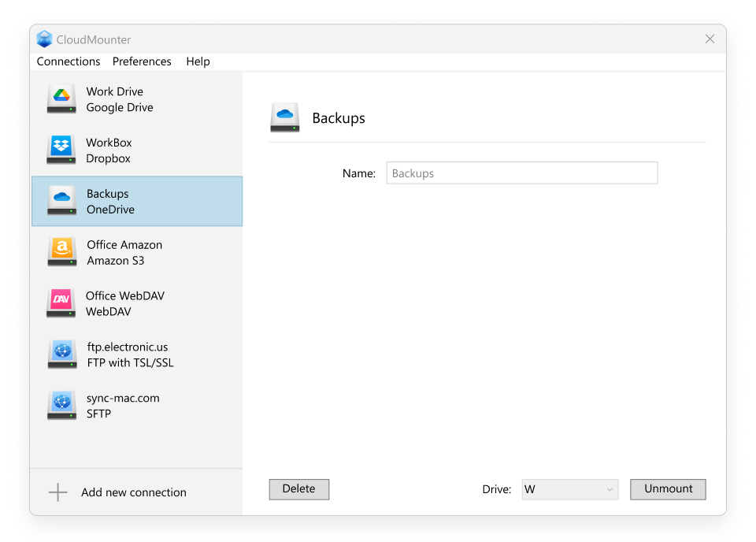756x542 pixels.
Task: Choose the Add new connection text
Action: point(134,493)
